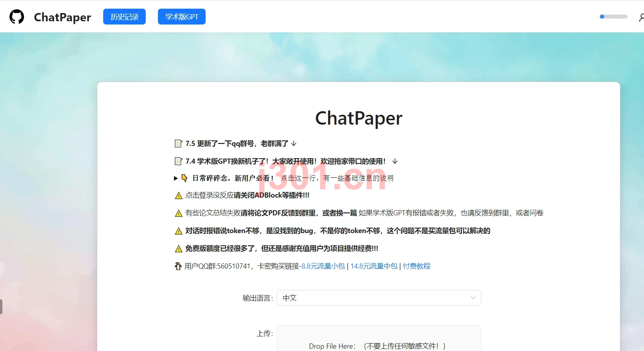
Task: Click the ChatPaper brand name in the header
Action: (63, 17)
